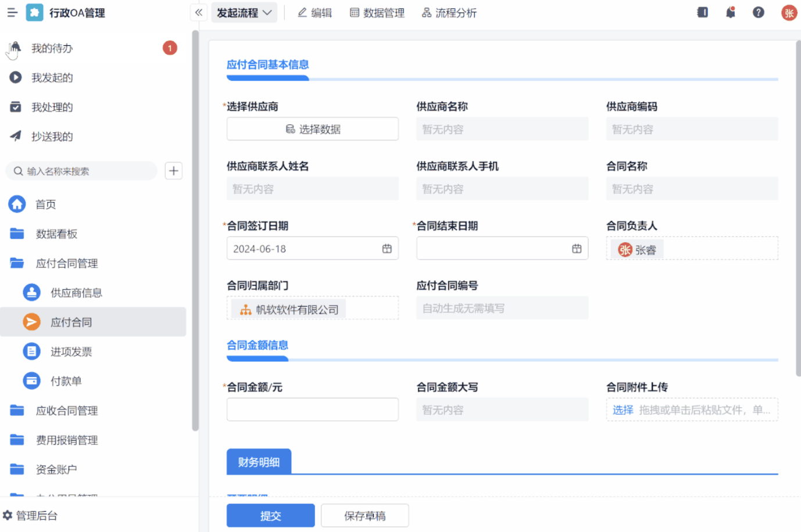Viewport: 801px width, 532px height.
Task: Click the plus icon beside search box
Action: pyautogui.click(x=173, y=171)
